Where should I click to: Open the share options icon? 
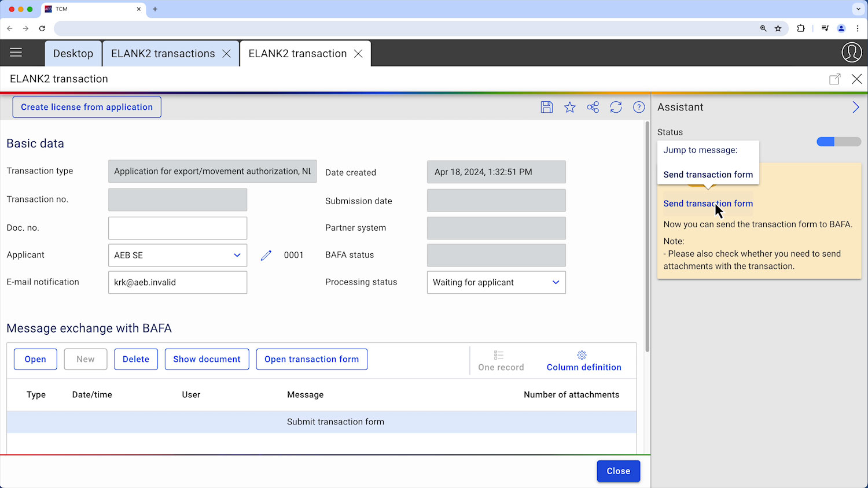coord(593,107)
